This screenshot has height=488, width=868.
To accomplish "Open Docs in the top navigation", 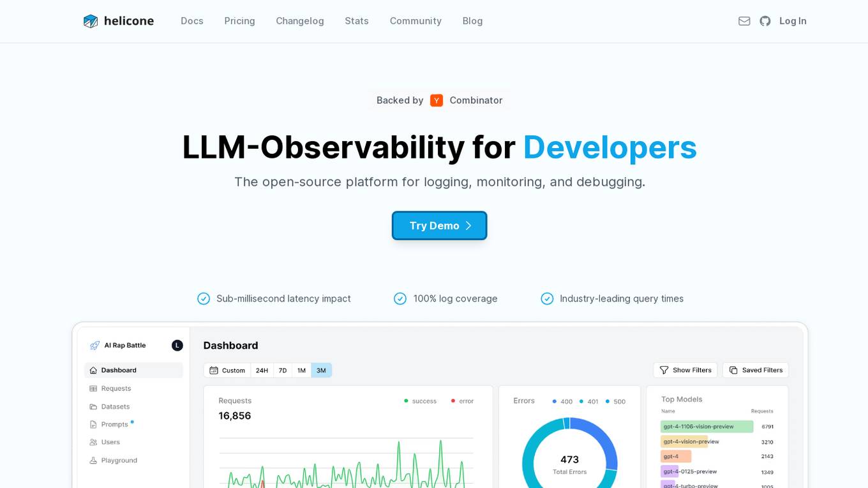I will (x=192, y=21).
